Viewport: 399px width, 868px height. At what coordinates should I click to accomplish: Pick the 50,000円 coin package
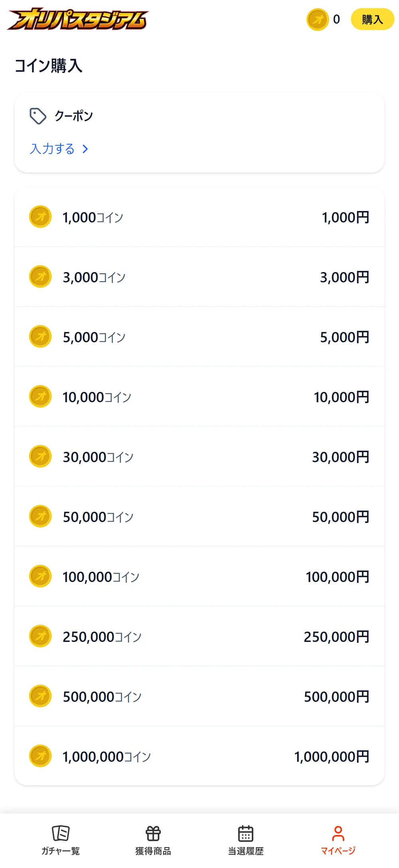point(199,516)
